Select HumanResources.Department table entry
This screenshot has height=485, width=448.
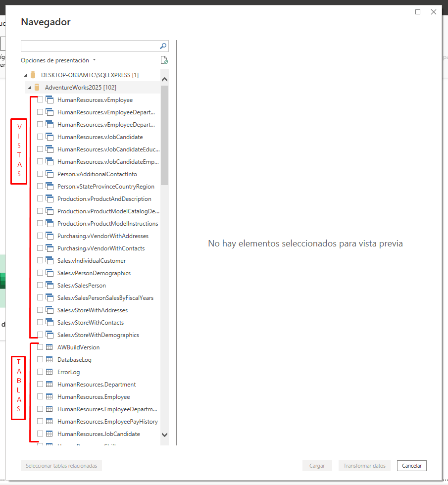pos(97,385)
